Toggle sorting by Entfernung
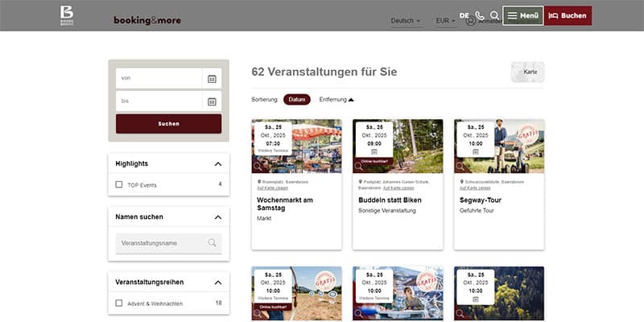Image resolution: width=644 pixels, height=322 pixels. [x=336, y=100]
